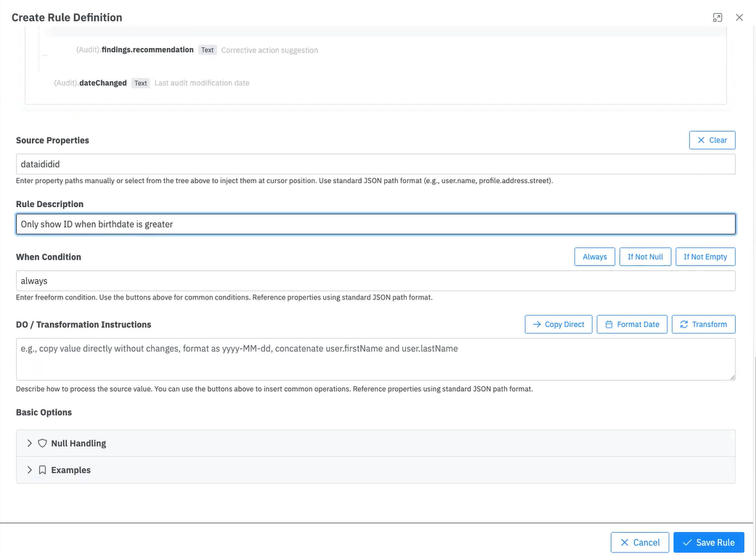The image size is (756, 556).
Task: Click into the Transformation Instructions textarea
Action: [x=375, y=359]
